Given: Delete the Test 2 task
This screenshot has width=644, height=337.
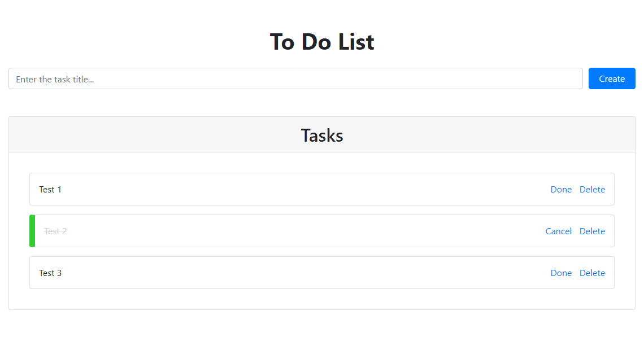Looking at the screenshot, I should 592,231.
